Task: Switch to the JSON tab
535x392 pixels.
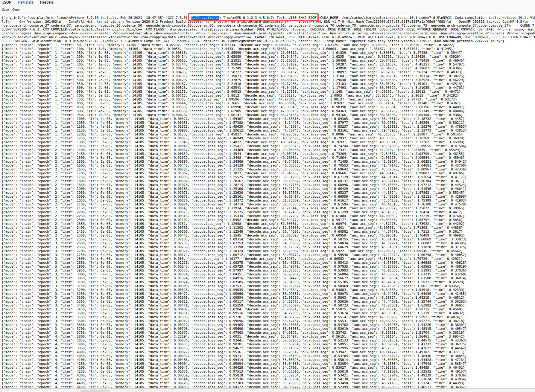Action: 7,2
